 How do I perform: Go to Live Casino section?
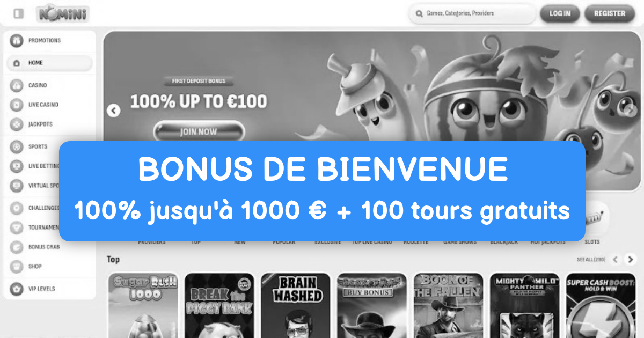[x=43, y=105]
